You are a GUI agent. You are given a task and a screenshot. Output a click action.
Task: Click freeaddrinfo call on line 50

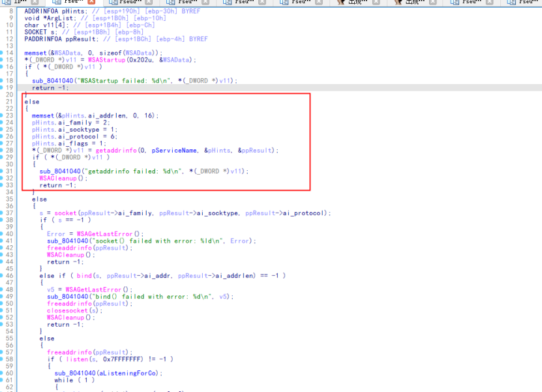pyautogui.click(x=70, y=303)
